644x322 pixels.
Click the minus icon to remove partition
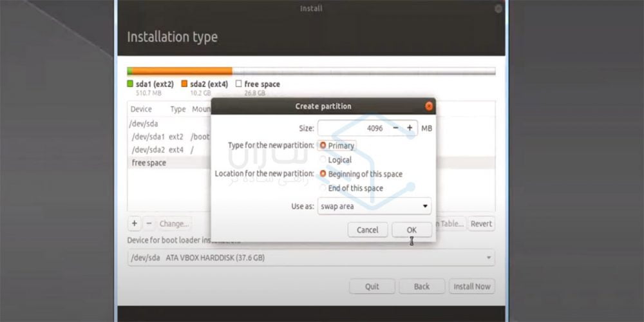tap(149, 223)
